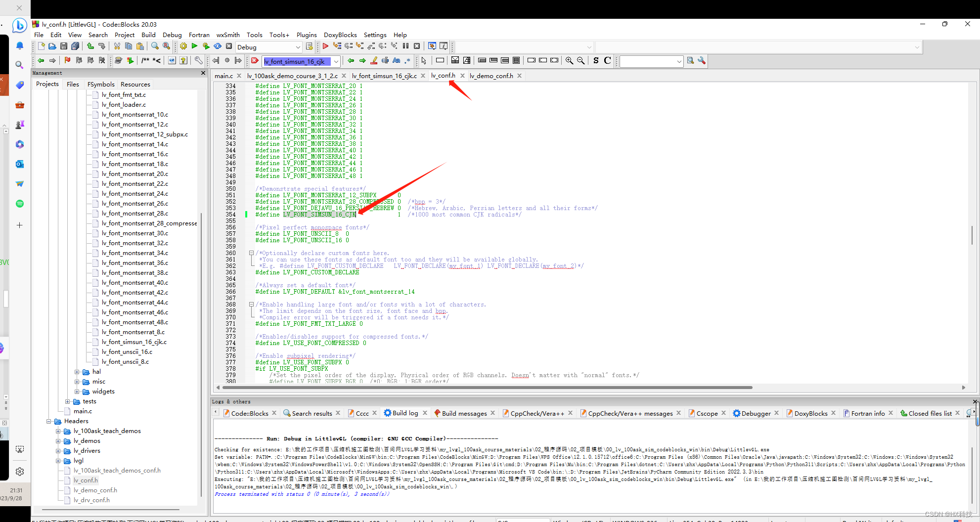The width and height of the screenshot is (980, 522).
Task: Expand the widgets folder
Action: point(77,391)
